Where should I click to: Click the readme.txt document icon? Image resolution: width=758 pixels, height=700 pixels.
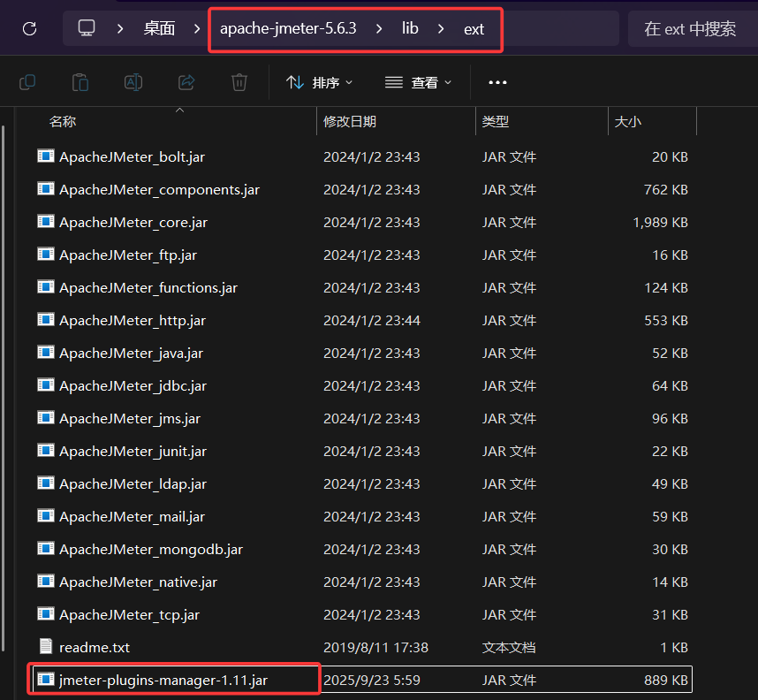click(45, 647)
